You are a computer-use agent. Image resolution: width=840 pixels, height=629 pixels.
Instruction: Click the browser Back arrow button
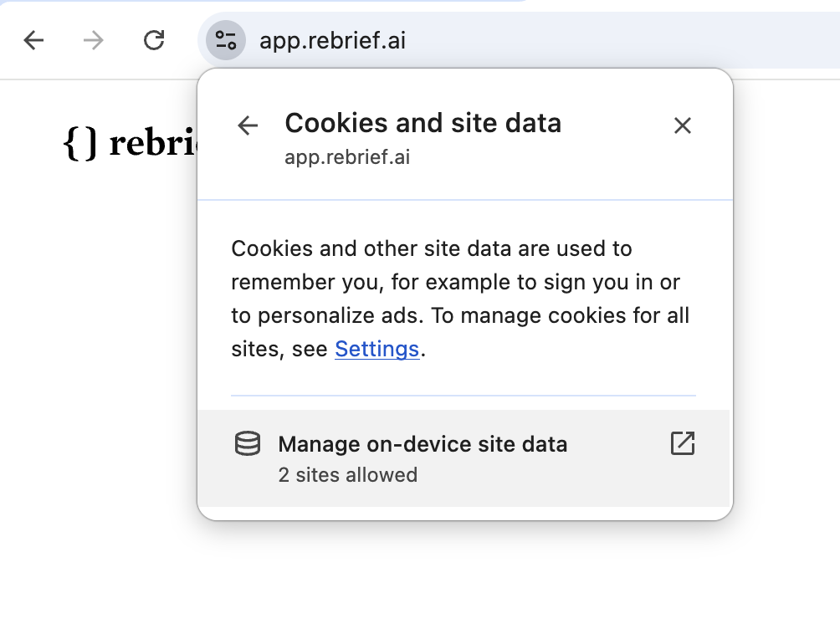(33, 40)
